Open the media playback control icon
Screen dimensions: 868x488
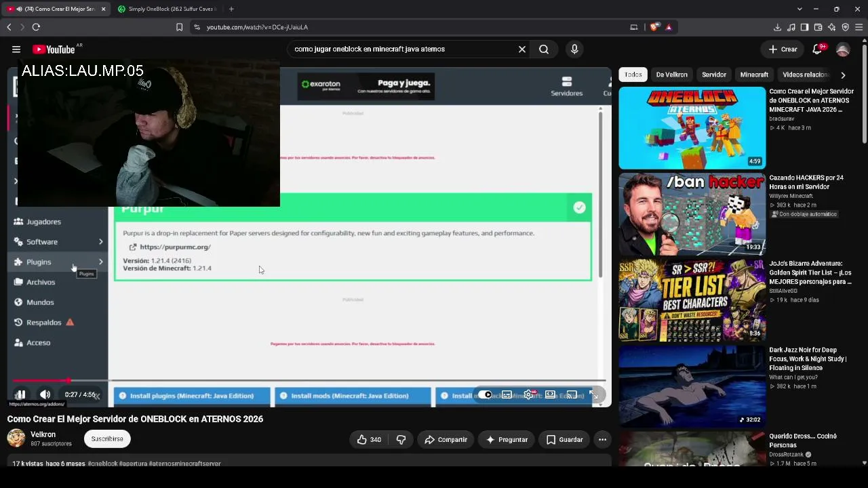(791, 27)
